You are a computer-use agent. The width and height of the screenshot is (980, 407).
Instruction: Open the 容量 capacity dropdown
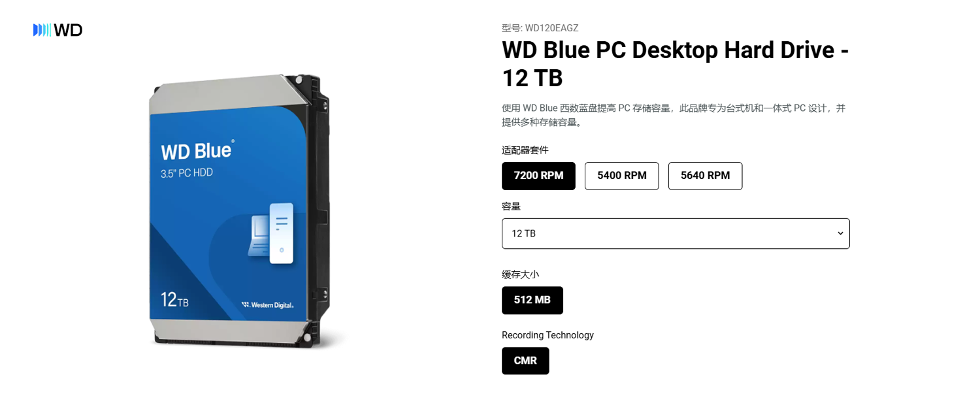pos(676,233)
